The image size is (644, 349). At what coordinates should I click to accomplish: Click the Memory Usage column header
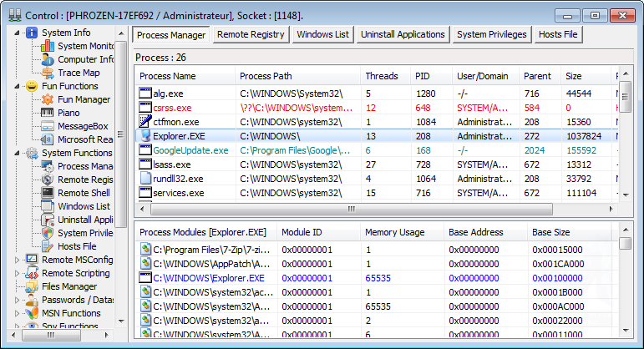tap(401, 231)
